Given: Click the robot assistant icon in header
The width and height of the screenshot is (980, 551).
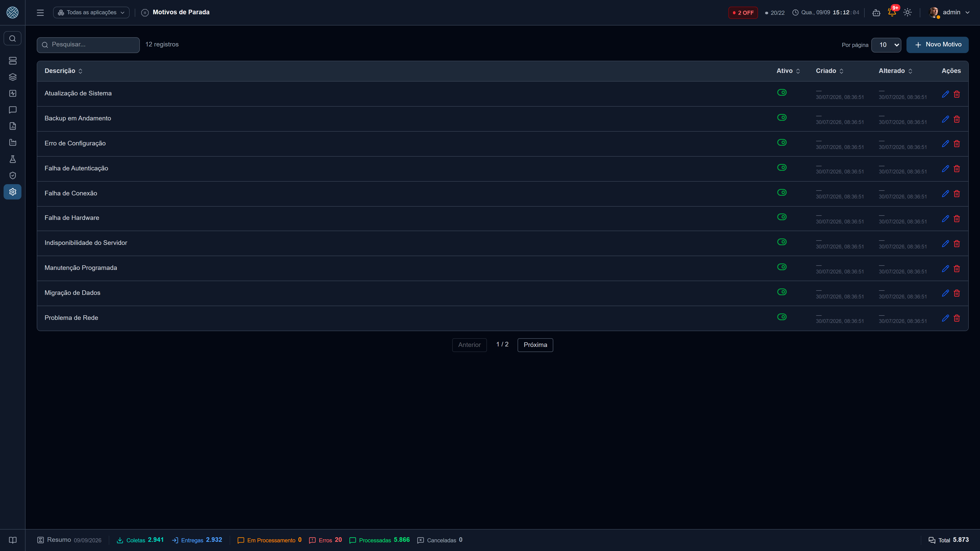Looking at the screenshot, I should tap(877, 12).
